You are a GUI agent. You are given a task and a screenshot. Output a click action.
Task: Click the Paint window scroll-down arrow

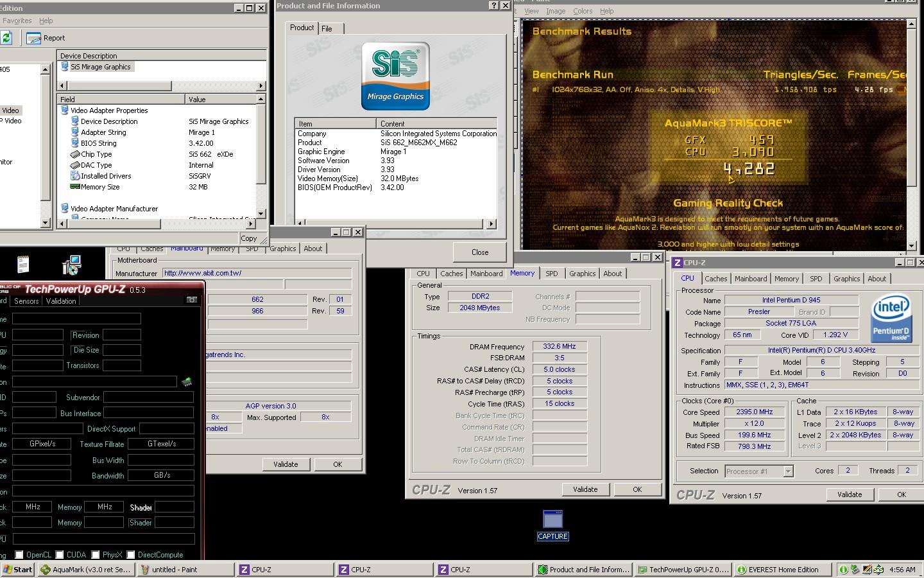coord(911,246)
